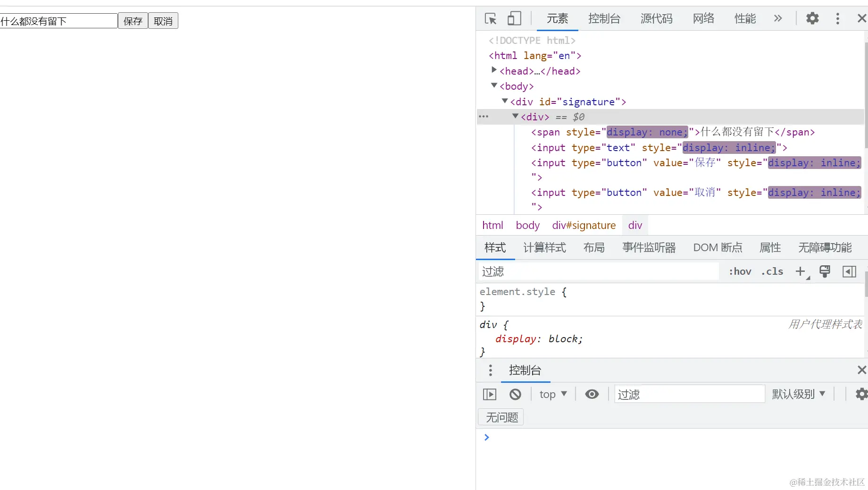
Task: Click the 取消 button on the page
Action: pyautogui.click(x=163, y=21)
